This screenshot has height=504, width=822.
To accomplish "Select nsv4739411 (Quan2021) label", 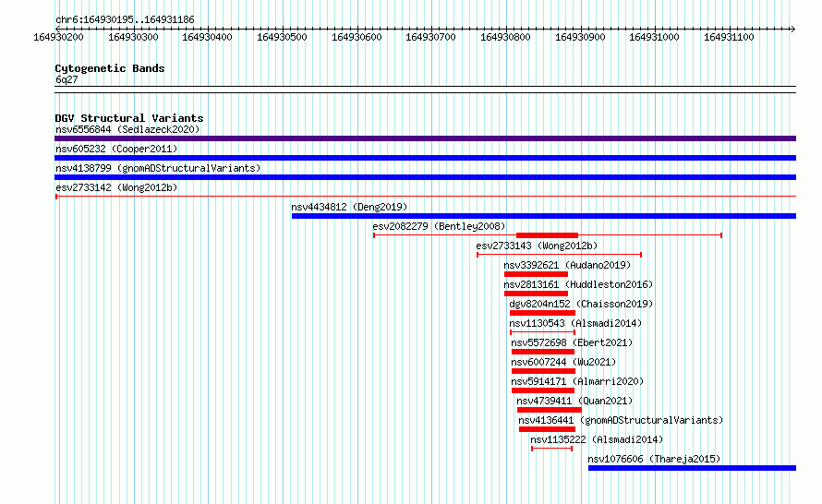I will 574,401.
